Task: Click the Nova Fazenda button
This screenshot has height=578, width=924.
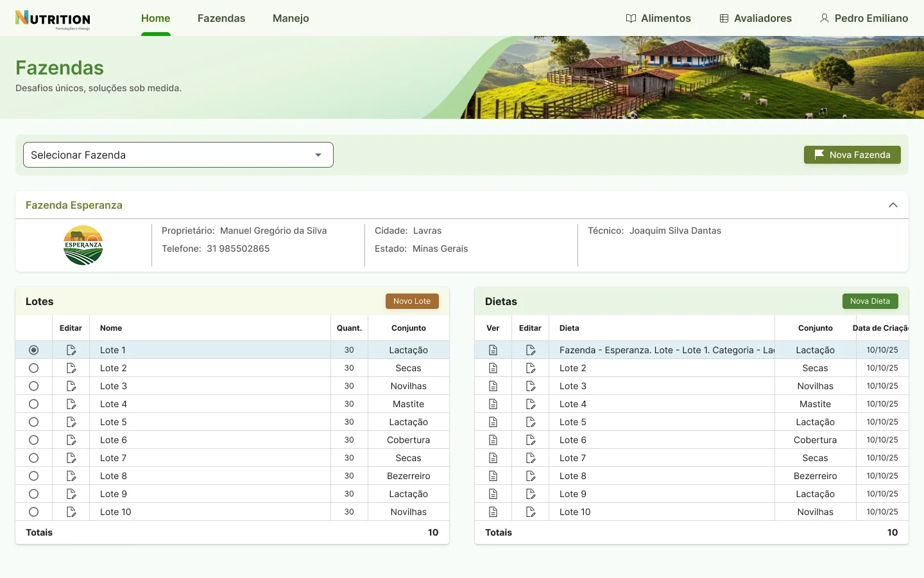Action: (x=852, y=155)
